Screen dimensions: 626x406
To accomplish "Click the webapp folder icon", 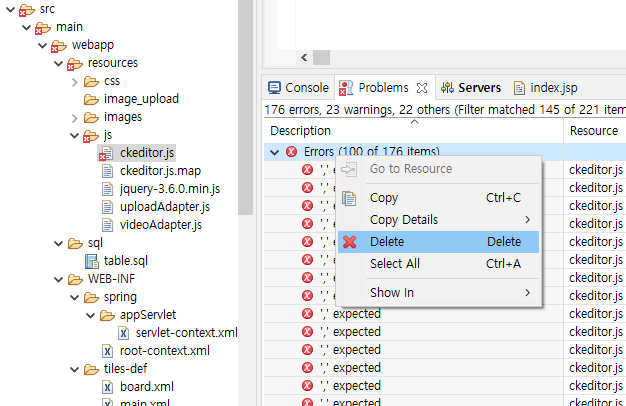I will (x=59, y=46).
